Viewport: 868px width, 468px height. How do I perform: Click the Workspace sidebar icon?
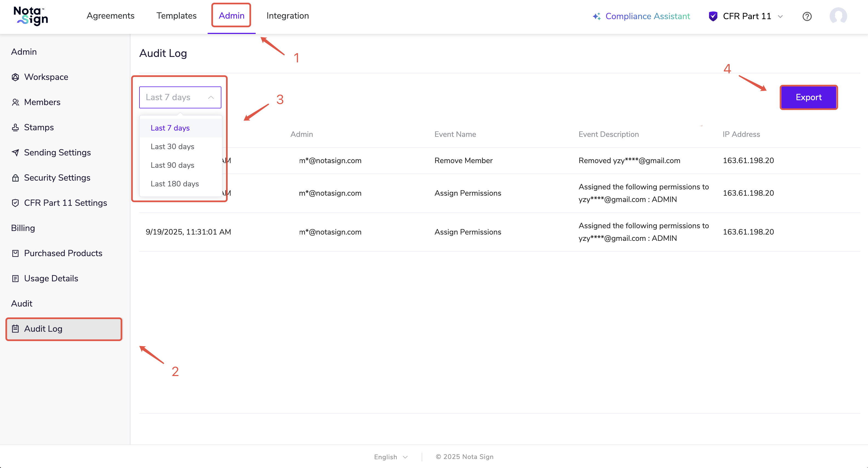(x=15, y=77)
